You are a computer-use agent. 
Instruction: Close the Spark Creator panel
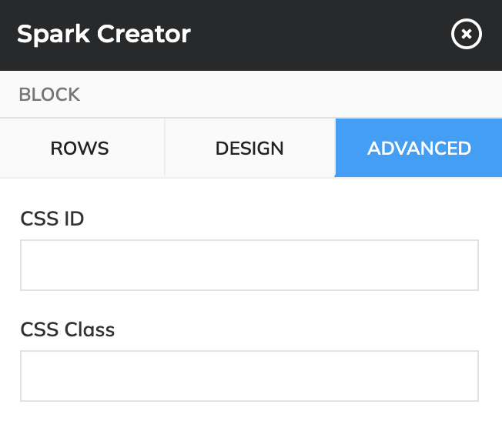[x=467, y=34]
